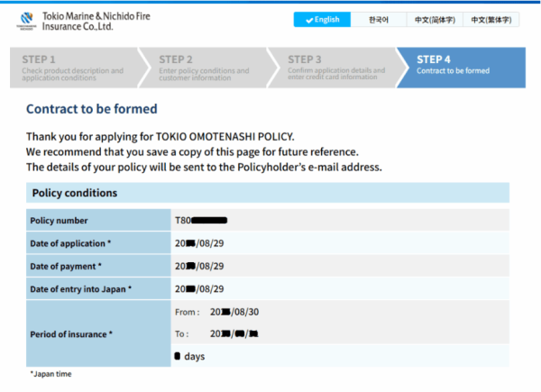
Task: Switch language to 中文(繁體字)
Action: [x=491, y=20]
